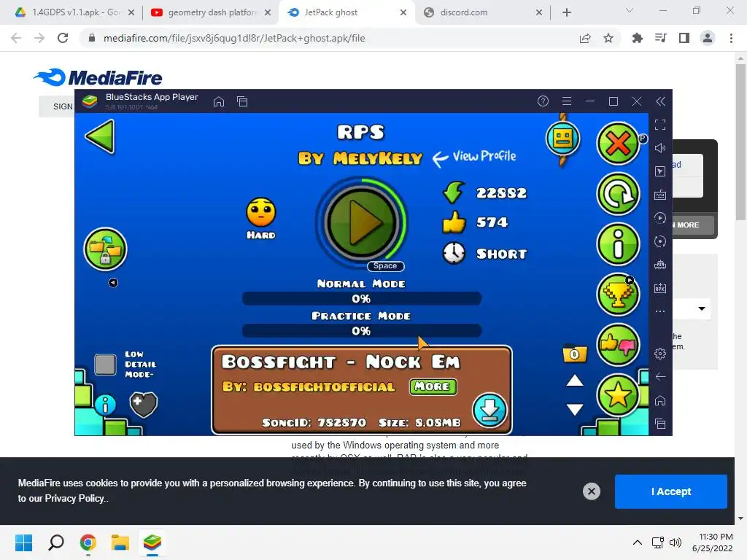
Task: Open BlueStacks settings gear icon
Action: [659, 354]
